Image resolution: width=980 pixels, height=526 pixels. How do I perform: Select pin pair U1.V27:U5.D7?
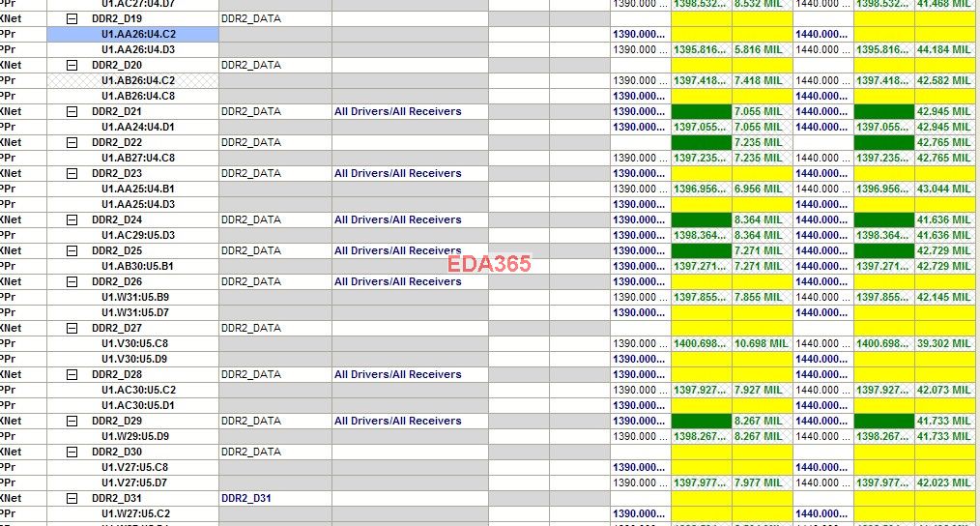click(134, 482)
